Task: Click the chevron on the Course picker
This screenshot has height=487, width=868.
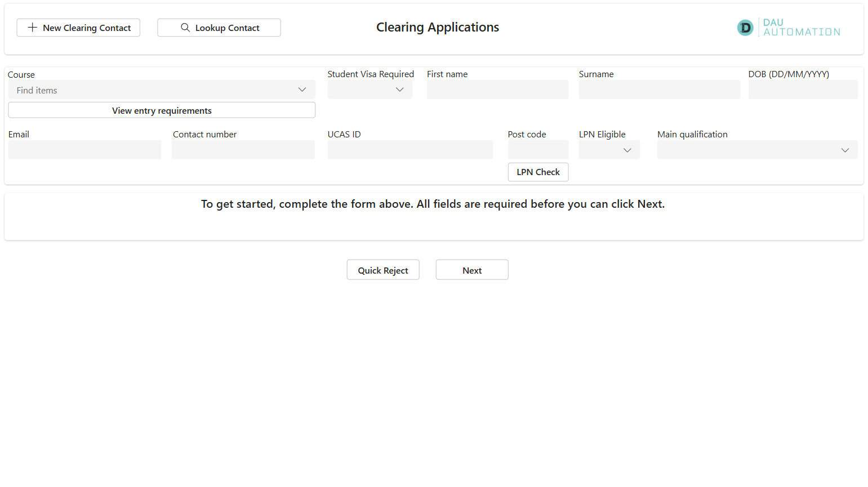Action: coord(302,89)
